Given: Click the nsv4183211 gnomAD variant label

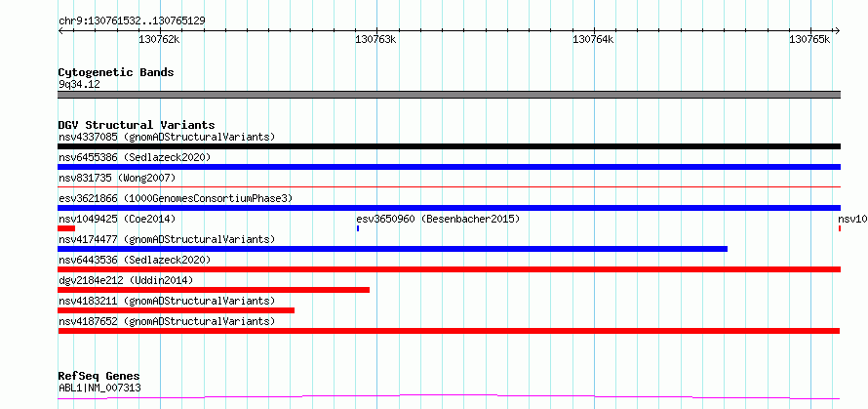Looking at the screenshot, I should (x=167, y=301).
